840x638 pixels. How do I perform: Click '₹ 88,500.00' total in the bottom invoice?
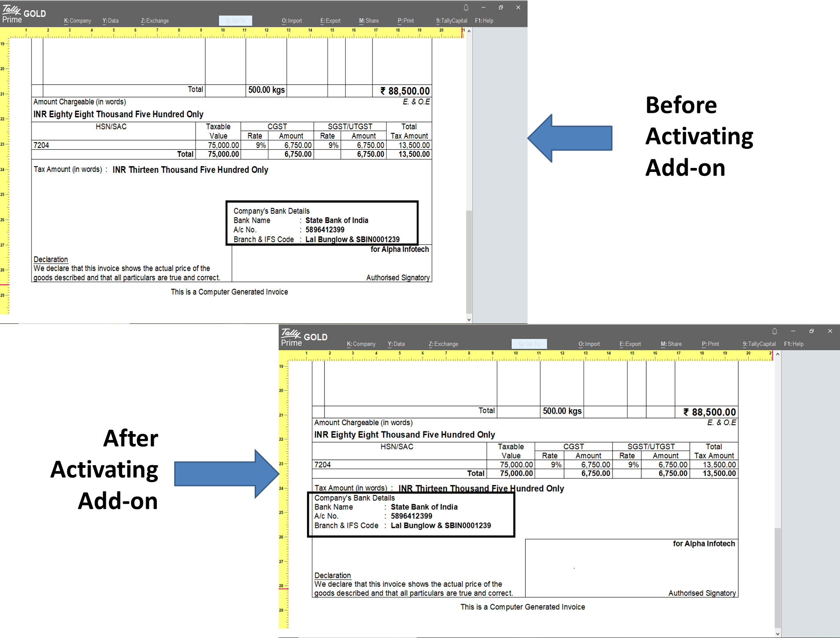709,412
